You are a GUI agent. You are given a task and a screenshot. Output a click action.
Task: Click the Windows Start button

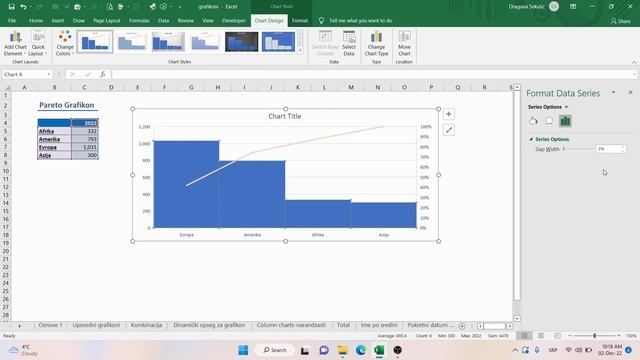pyautogui.click(x=243, y=350)
